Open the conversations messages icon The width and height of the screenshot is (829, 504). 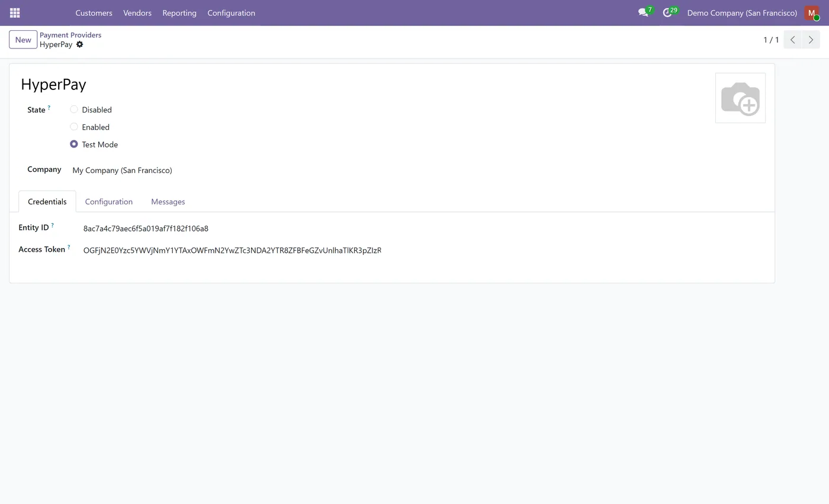point(644,12)
